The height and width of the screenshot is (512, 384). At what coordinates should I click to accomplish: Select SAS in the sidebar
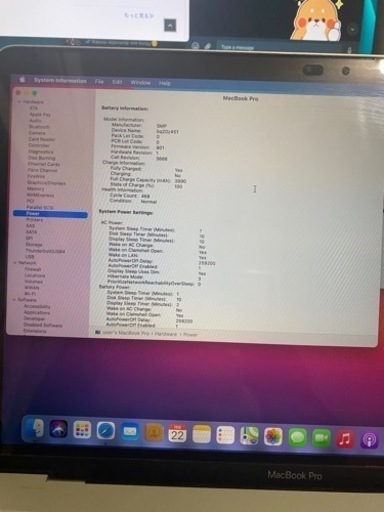(x=30, y=226)
